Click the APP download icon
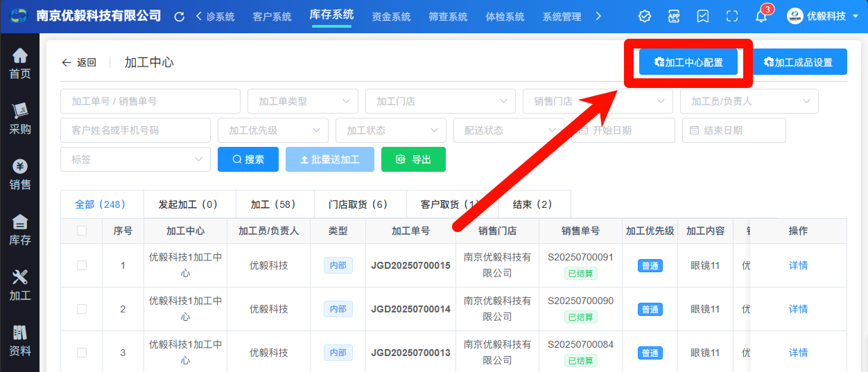The image size is (868, 372). [674, 17]
